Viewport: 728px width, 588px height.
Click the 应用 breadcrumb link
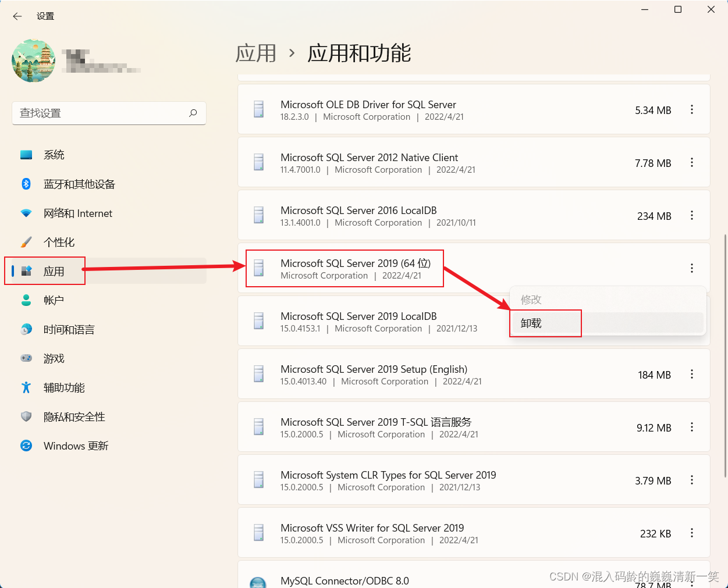point(256,53)
